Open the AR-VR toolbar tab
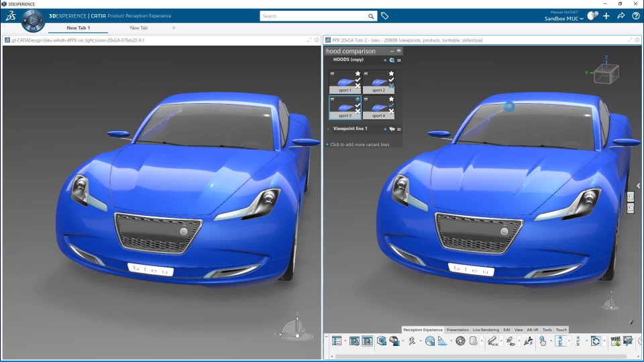 [532, 330]
